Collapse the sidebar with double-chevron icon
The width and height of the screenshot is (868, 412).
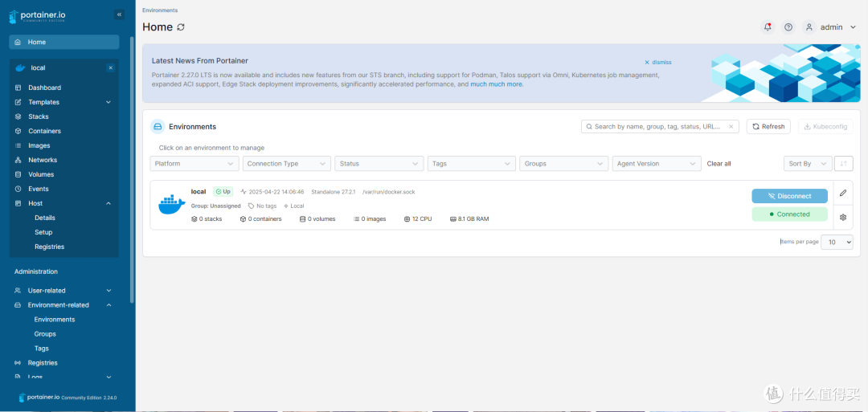click(x=119, y=15)
